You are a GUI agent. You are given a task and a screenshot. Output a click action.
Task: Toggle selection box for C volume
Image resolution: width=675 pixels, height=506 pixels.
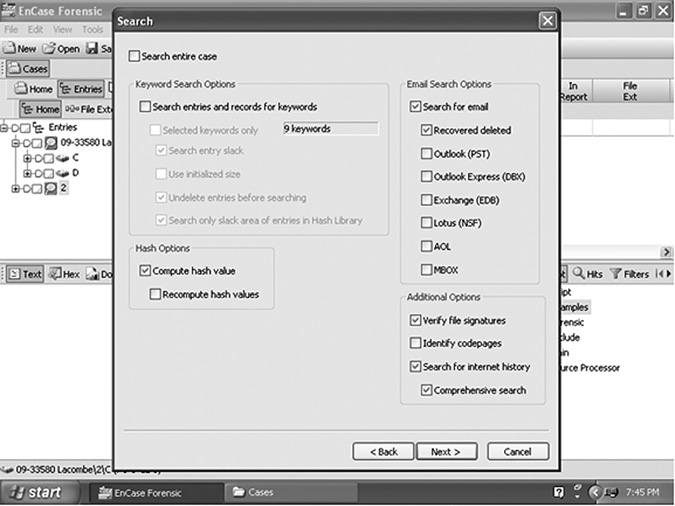point(49,159)
